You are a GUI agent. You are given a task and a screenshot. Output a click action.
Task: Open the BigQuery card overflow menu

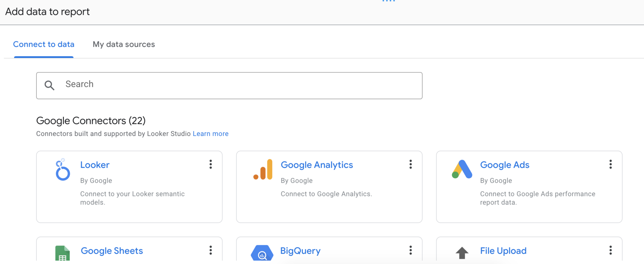click(x=410, y=250)
